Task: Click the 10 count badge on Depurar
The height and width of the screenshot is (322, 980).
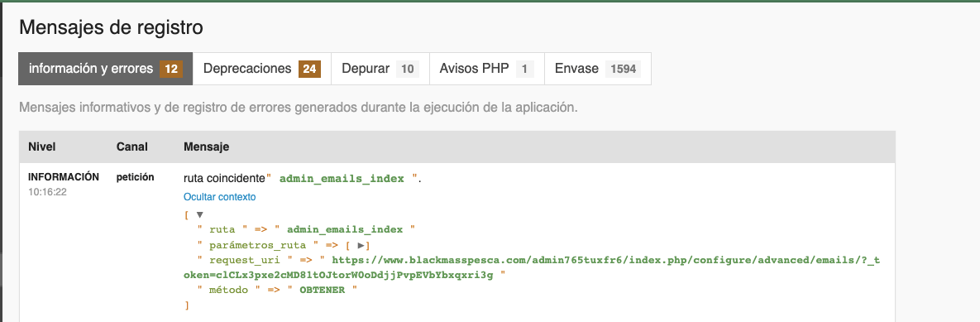Action: pos(408,69)
